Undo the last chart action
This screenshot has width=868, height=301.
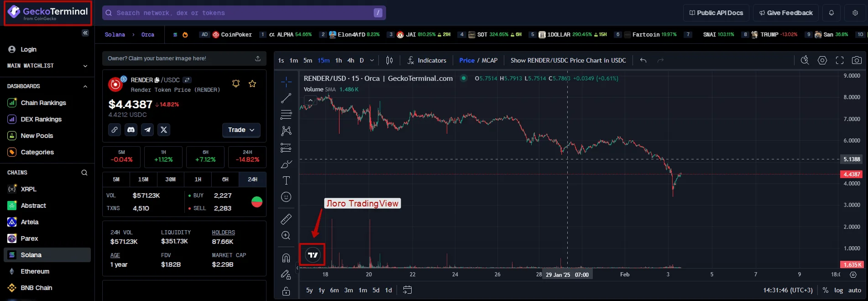click(x=643, y=60)
